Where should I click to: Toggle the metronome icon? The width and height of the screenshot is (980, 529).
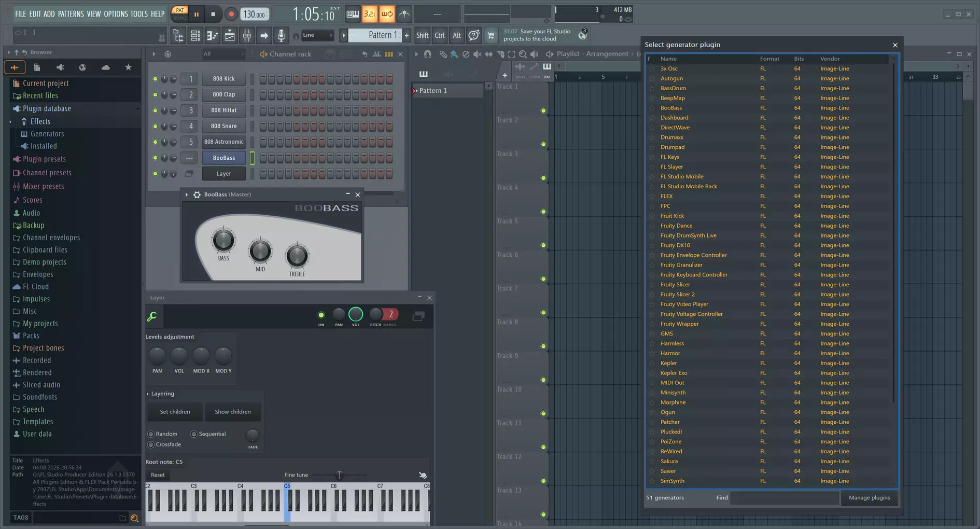coord(404,14)
